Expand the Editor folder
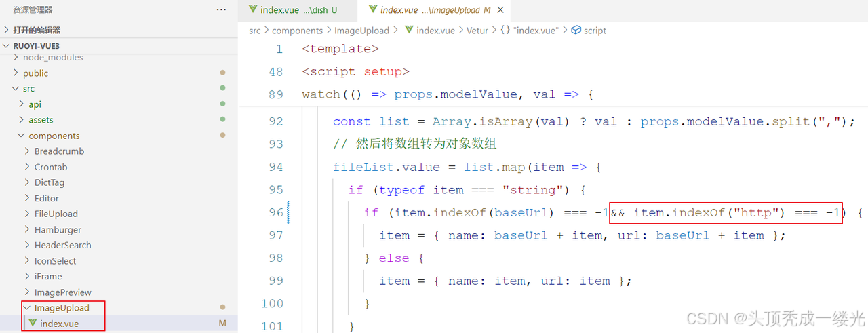The width and height of the screenshot is (868, 333). click(x=47, y=198)
